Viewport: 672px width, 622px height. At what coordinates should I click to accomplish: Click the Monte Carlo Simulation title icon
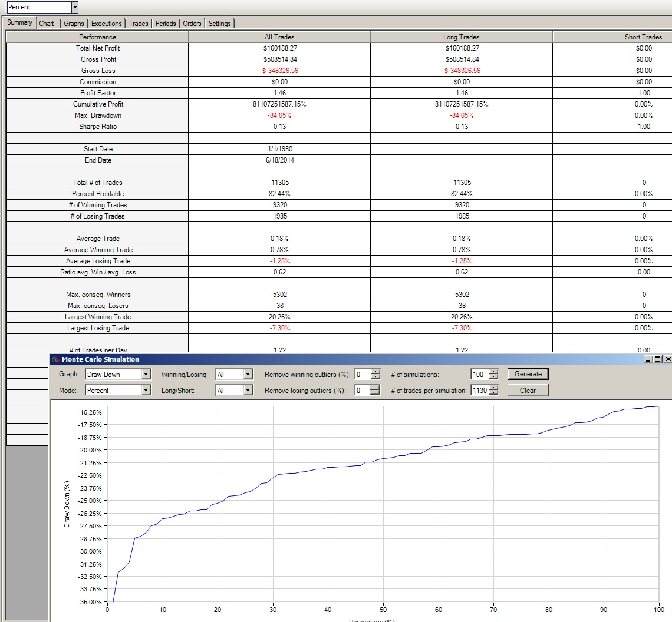click(x=56, y=359)
